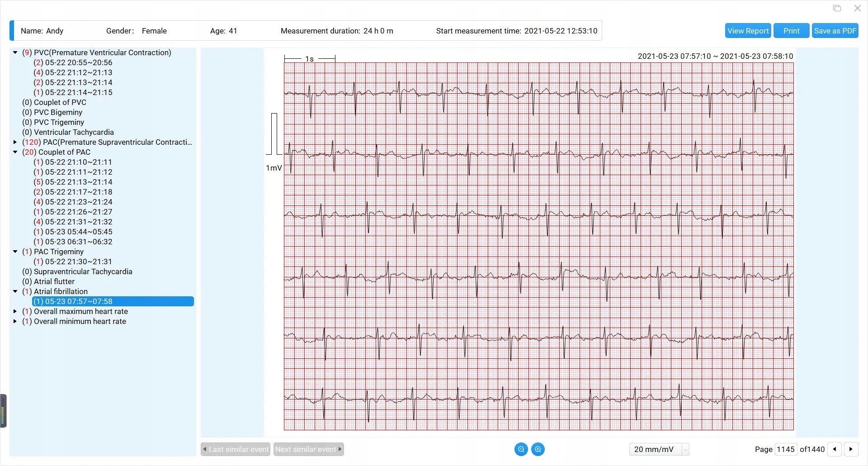The image size is (868, 466).
Task: Close the ECG analysis window
Action: [858, 9]
